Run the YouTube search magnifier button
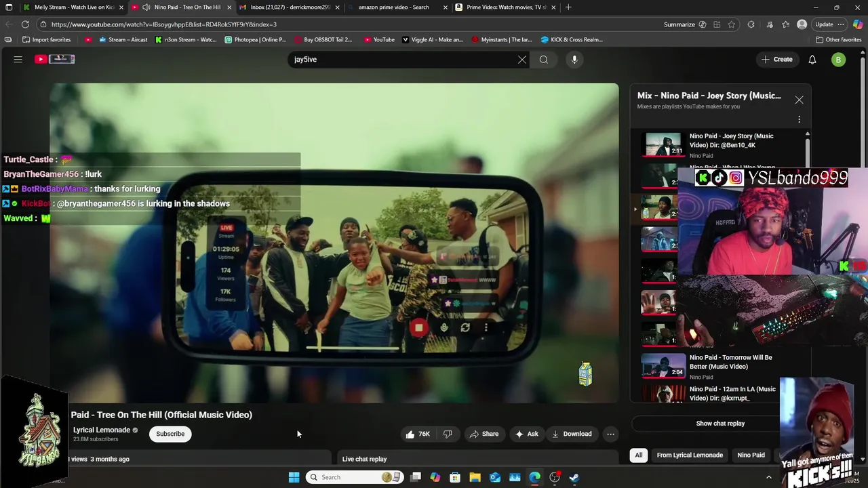The height and width of the screenshot is (488, 868). point(544,60)
